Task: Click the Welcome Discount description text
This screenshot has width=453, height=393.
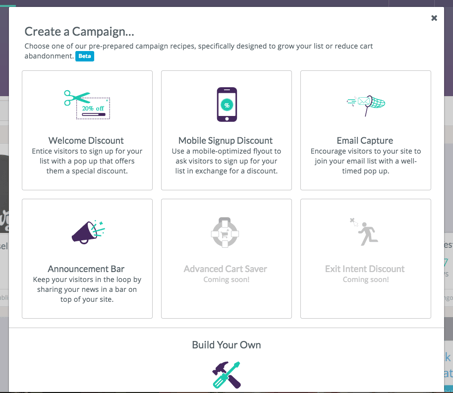Action: coord(87,161)
